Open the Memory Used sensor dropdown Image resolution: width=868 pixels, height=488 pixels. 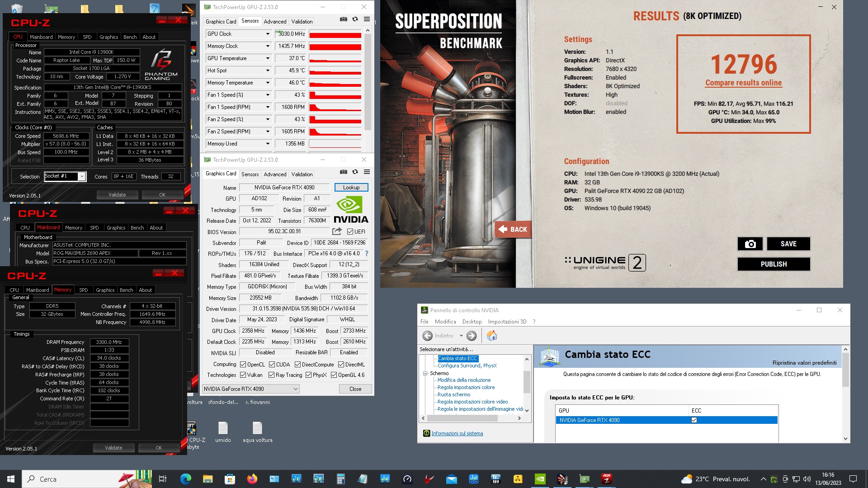pos(268,144)
